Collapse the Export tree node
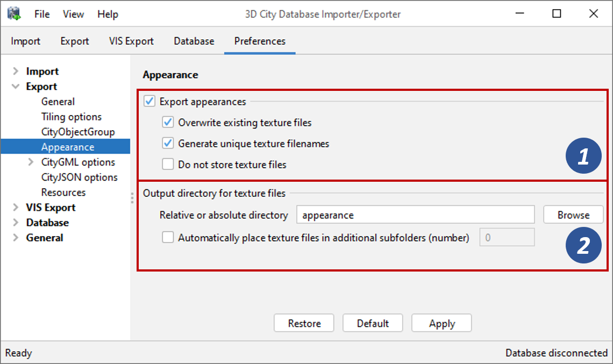613x364 pixels. [16, 87]
